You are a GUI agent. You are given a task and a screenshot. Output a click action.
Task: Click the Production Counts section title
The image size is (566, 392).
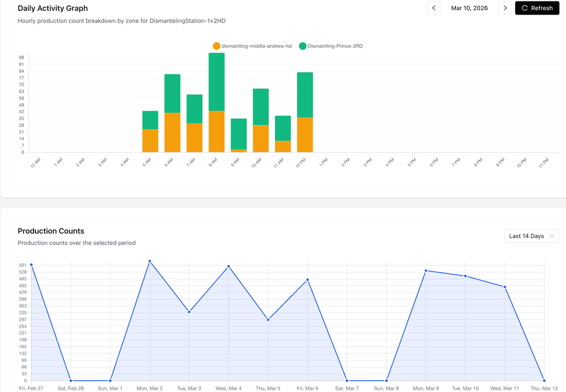coord(51,231)
